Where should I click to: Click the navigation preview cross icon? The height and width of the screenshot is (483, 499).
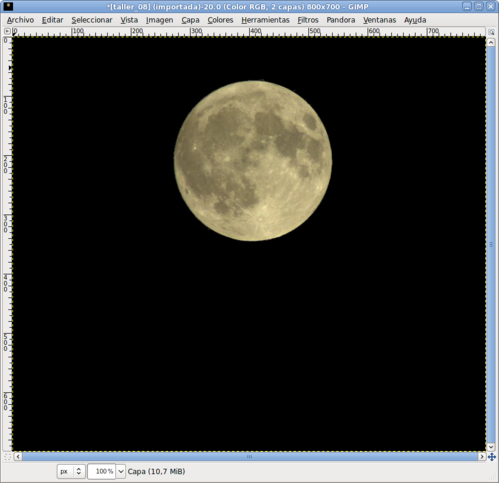coord(492,457)
